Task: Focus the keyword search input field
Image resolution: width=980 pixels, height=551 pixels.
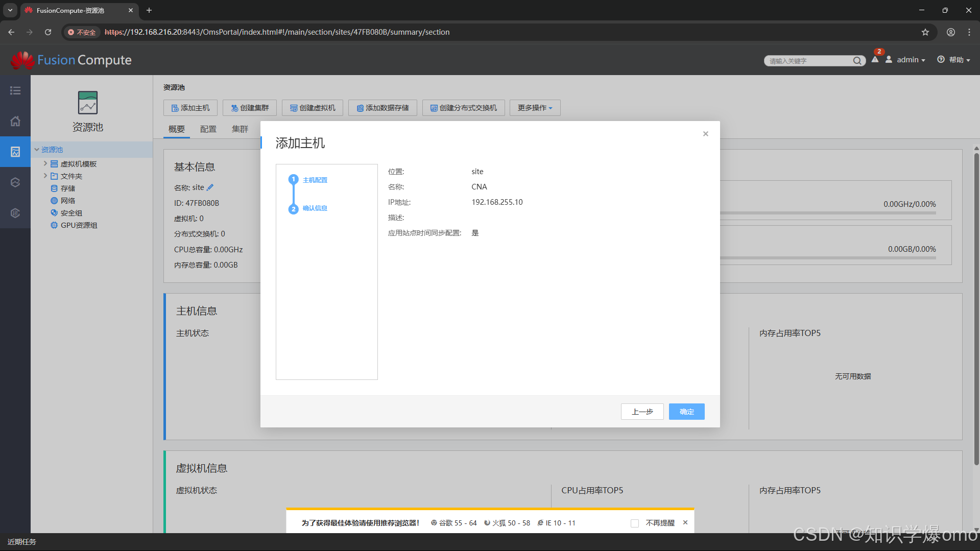Action: [x=809, y=61]
